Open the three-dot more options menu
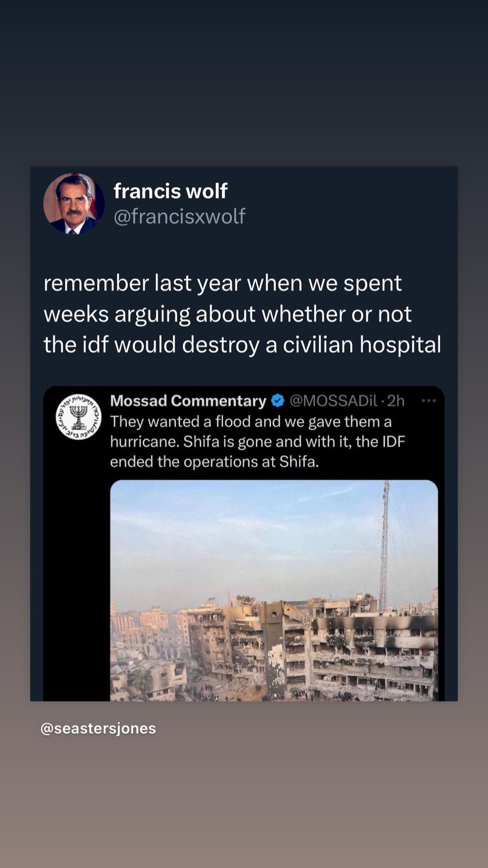Viewport: 488px width, 868px height. point(429,401)
